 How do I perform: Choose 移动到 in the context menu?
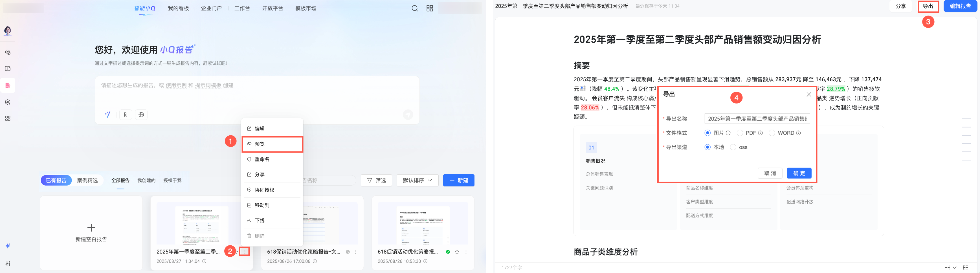(x=273, y=205)
